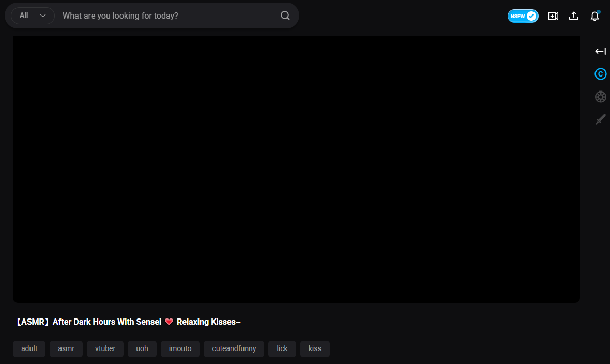This screenshot has height=364, width=610.
Task: Click the search magnifier icon
Action: click(285, 16)
